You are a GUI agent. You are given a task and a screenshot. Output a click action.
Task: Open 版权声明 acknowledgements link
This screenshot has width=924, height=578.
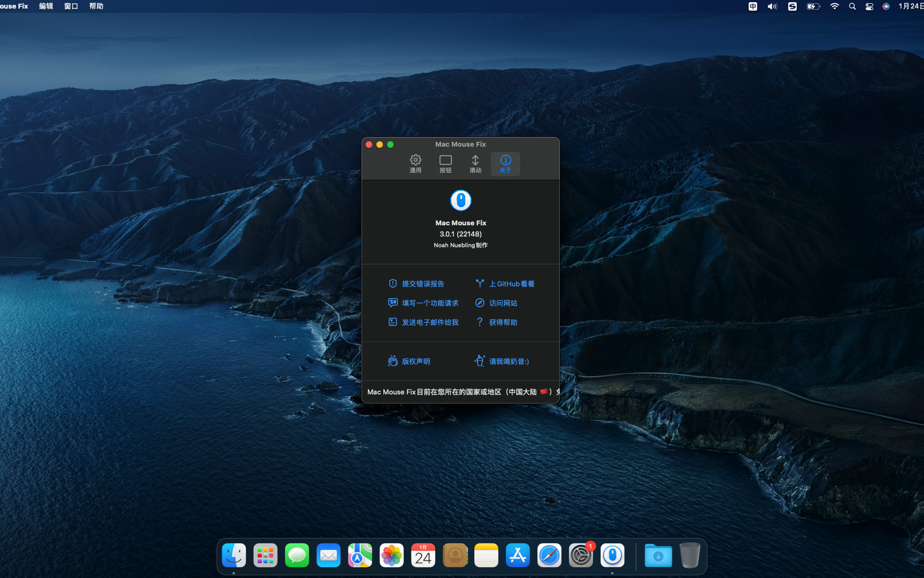pos(409,361)
